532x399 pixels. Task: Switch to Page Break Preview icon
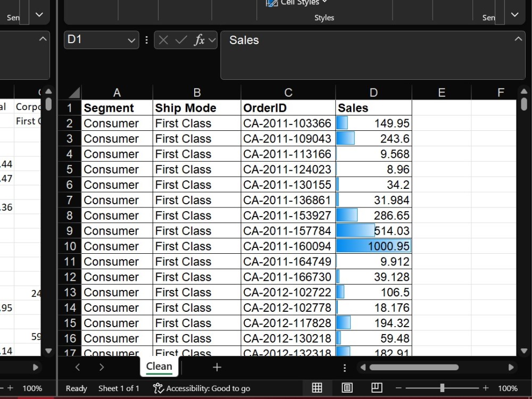coord(377,387)
